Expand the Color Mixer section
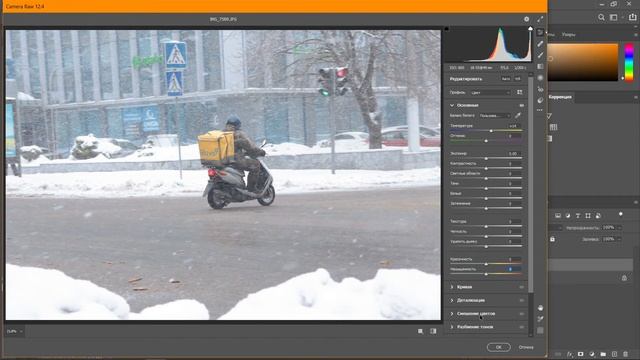640x360 pixels. coord(452,314)
